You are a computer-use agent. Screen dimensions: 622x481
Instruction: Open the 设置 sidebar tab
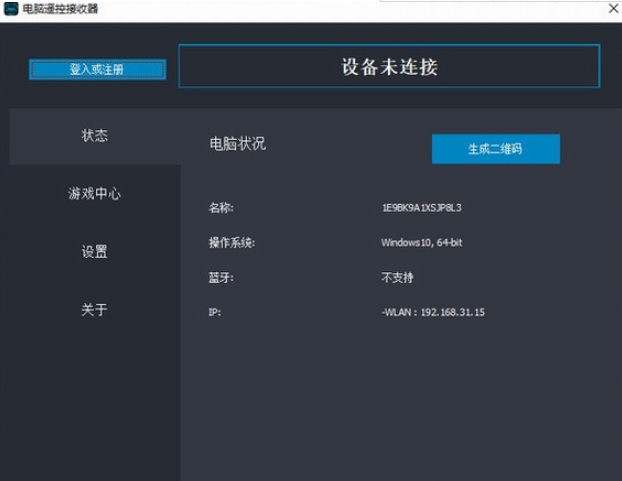[x=95, y=251]
